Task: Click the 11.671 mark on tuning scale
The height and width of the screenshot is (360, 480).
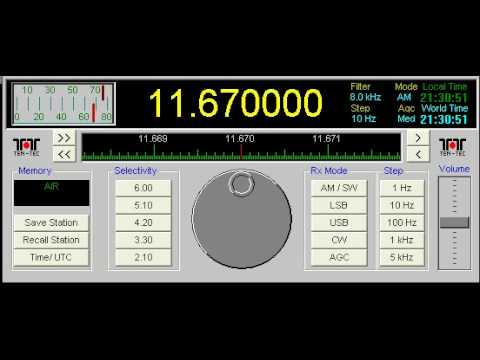Action: (x=326, y=139)
